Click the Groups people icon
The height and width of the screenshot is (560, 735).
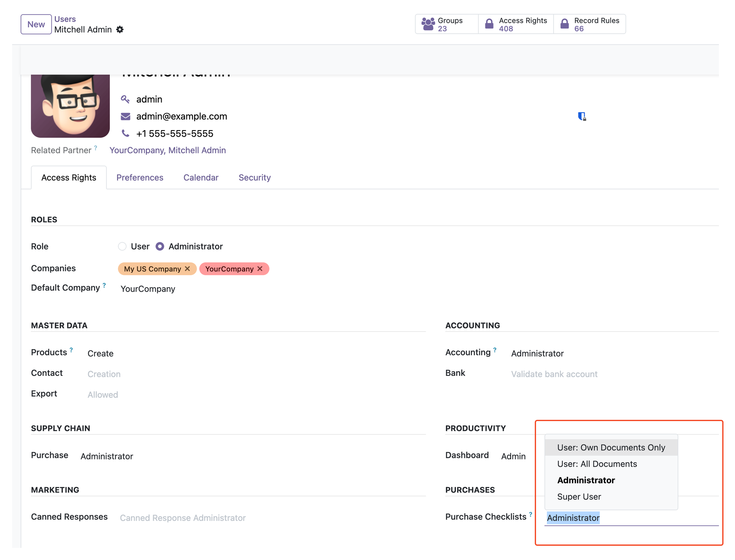[428, 23]
